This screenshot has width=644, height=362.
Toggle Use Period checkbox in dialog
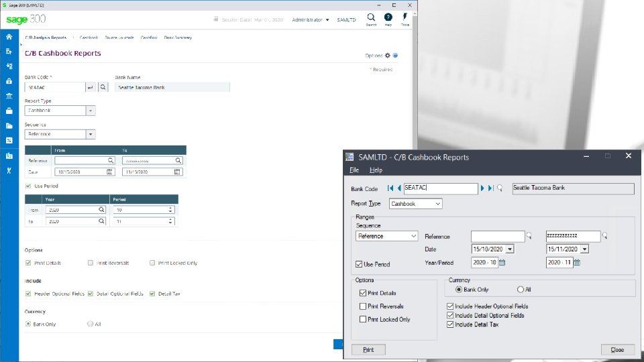click(359, 264)
